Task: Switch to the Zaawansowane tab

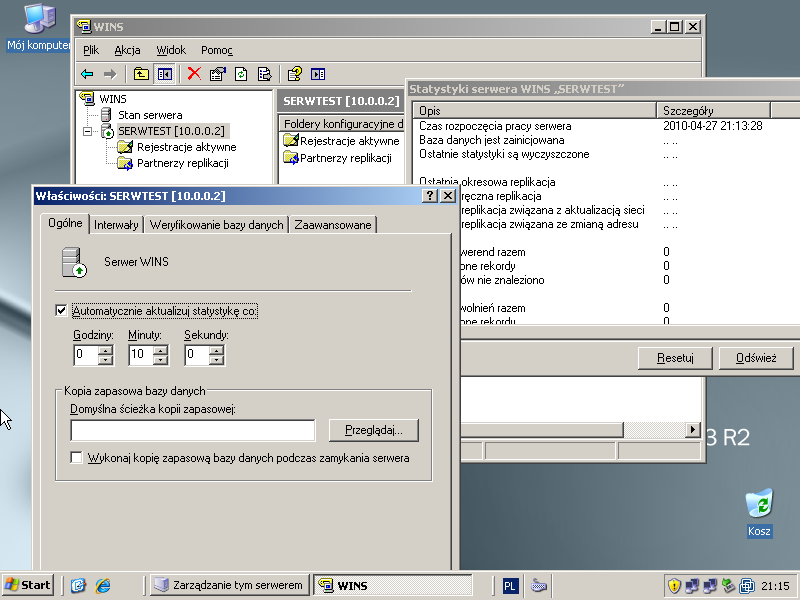Action: click(333, 225)
